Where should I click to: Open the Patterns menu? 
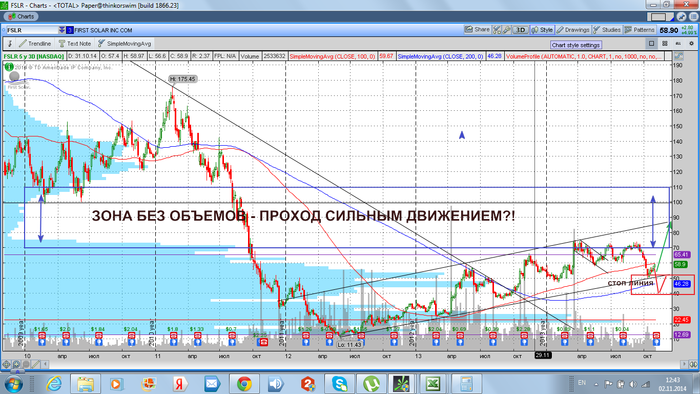(639, 30)
